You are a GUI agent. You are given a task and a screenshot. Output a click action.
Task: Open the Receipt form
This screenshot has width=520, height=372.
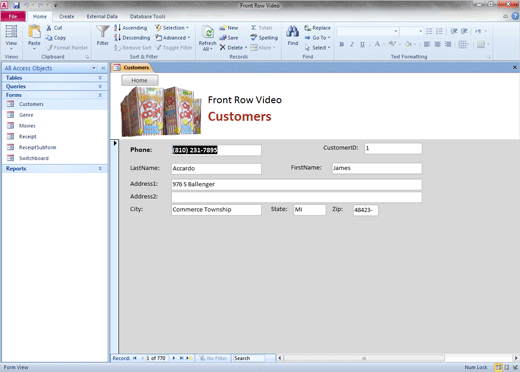tap(28, 137)
